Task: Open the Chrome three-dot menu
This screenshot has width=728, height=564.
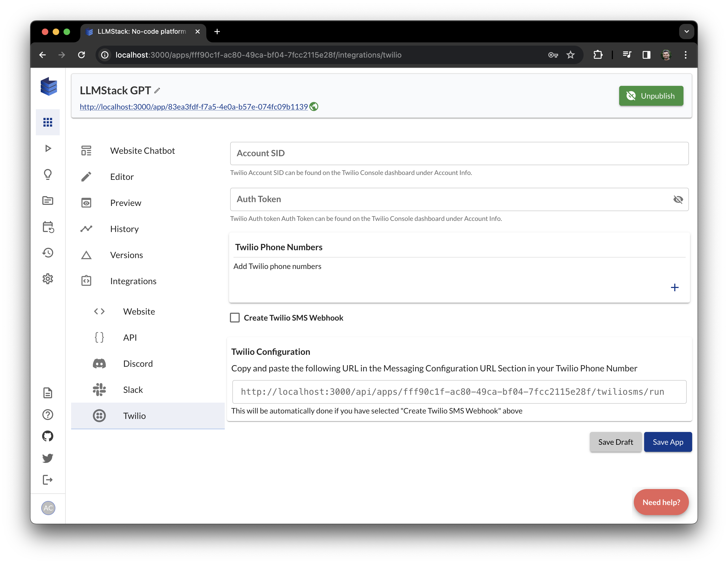Action: pos(685,55)
